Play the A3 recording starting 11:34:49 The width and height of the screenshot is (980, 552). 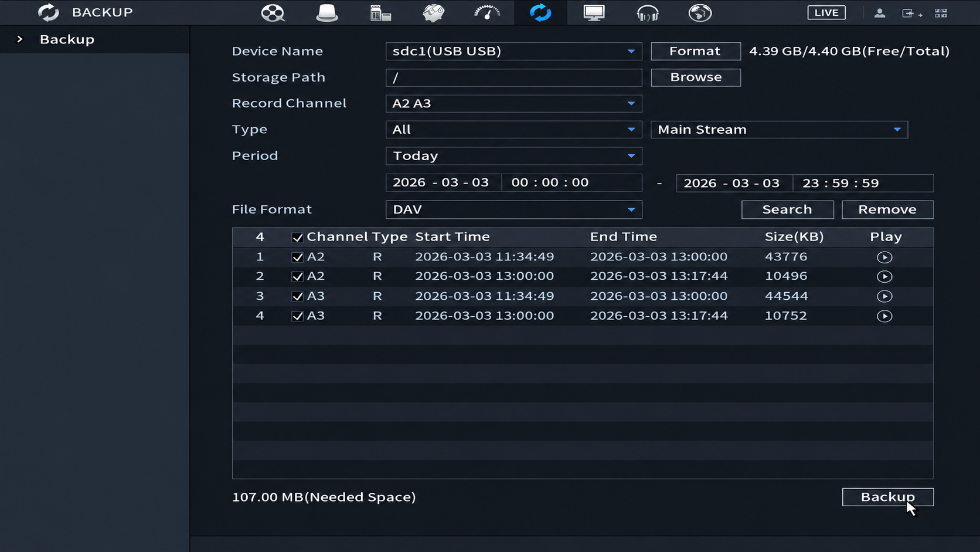coord(884,296)
